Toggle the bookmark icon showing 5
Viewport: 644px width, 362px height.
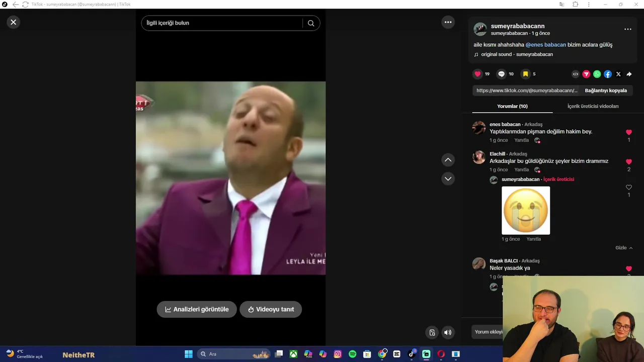coord(525,74)
